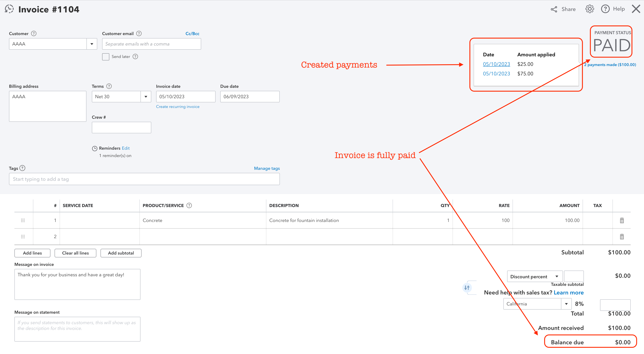Enable the Send later checkbox
Image resolution: width=644 pixels, height=354 pixels.
106,57
